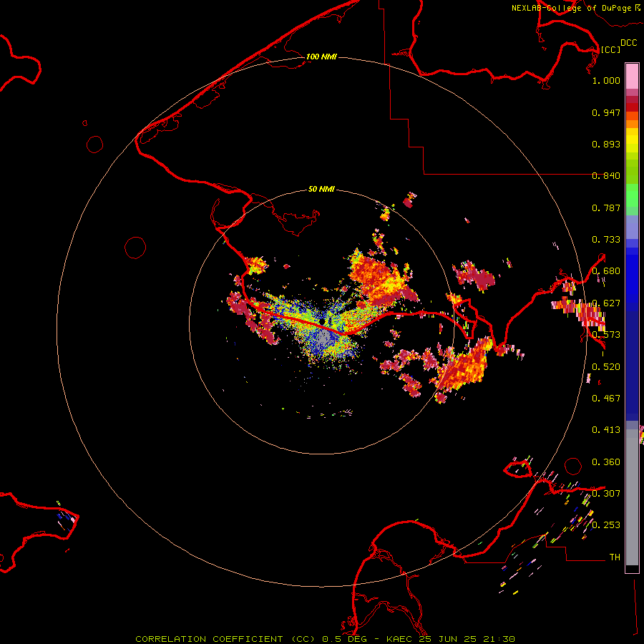Image resolution: width=644 pixels, height=644 pixels.
Task: Select the 0.467 value on the color scale
Action: coord(606,399)
